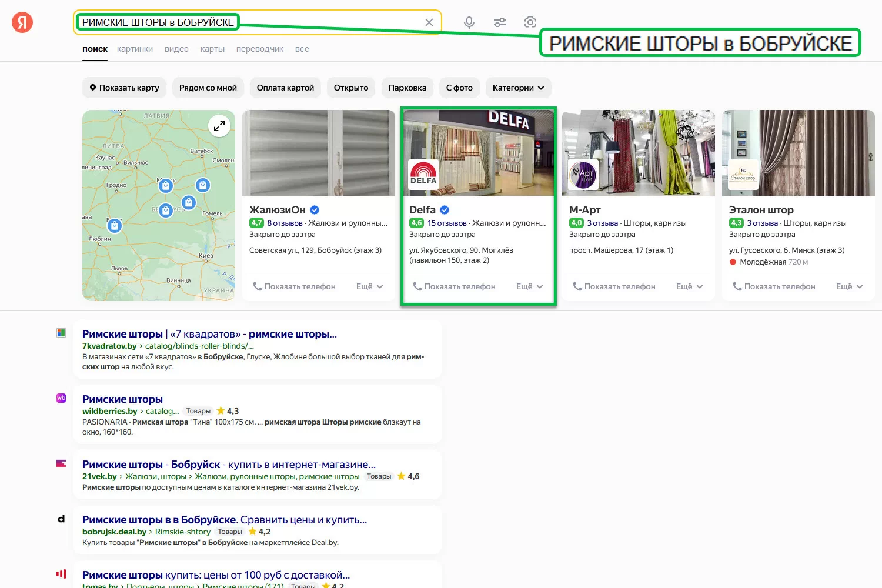The width and height of the screenshot is (882, 588).
Task: Open the interactive map preview
Action: (159, 205)
